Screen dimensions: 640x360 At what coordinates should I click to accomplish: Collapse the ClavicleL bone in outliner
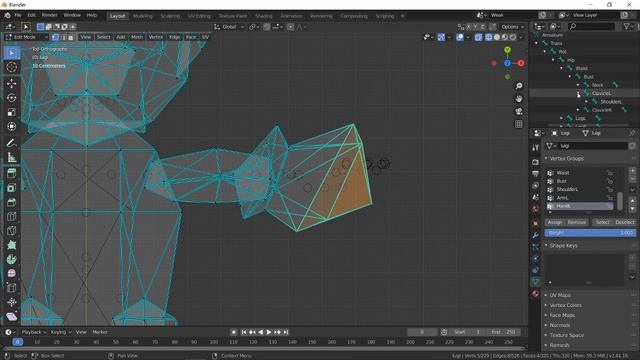(x=578, y=93)
